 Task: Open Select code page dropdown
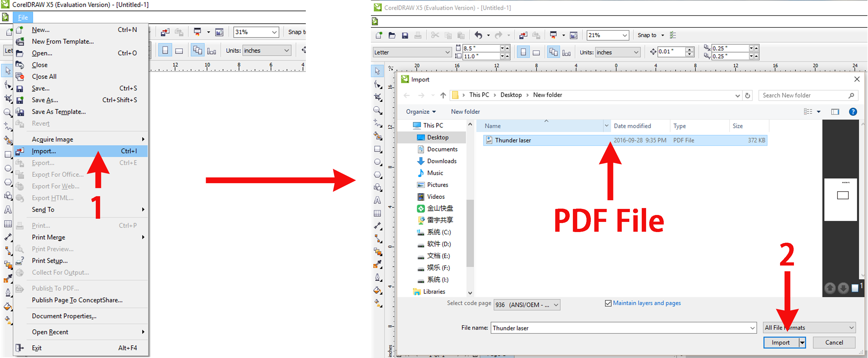(527, 305)
